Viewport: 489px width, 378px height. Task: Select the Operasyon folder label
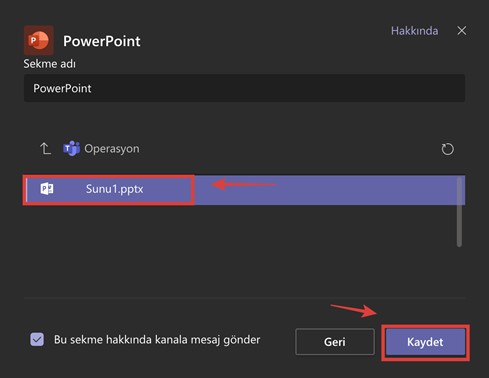point(112,148)
